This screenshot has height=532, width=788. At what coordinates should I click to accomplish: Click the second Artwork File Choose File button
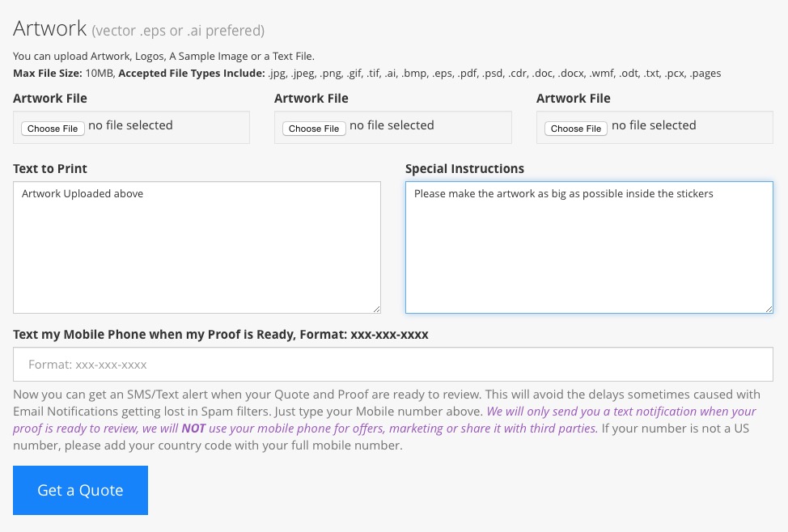(x=314, y=129)
